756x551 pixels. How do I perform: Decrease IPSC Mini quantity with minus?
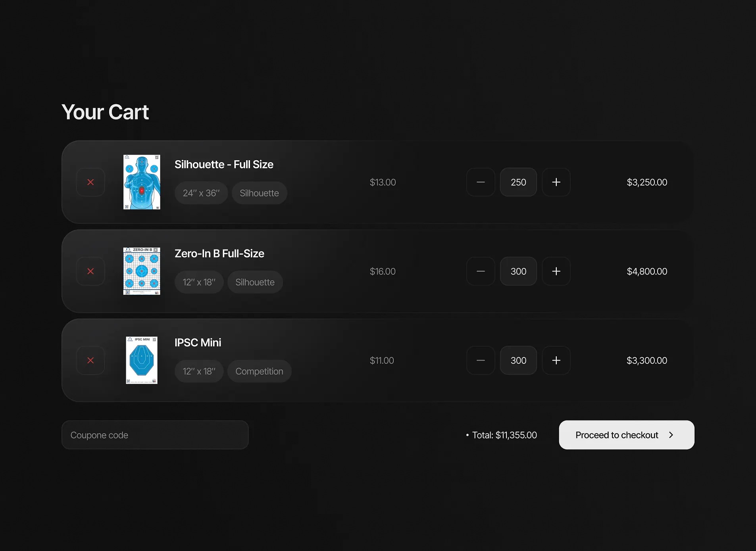click(x=481, y=360)
